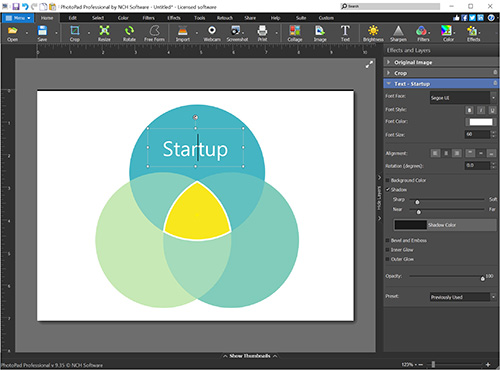Enable the Outer Glow checkbox

coord(388,259)
